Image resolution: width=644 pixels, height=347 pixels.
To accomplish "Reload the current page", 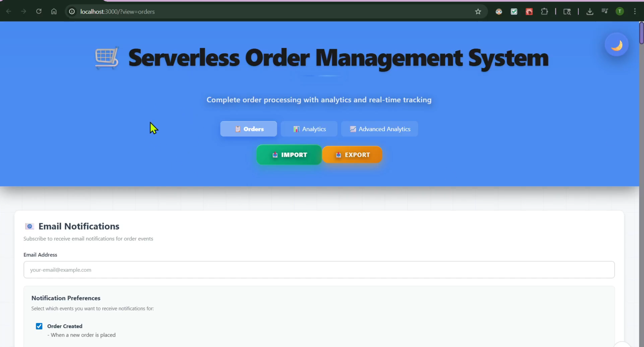I will pos(39,11).
